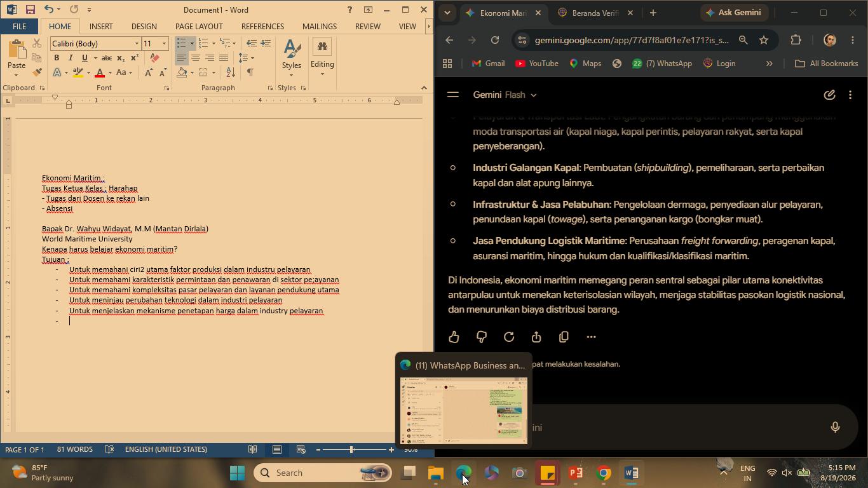
Task: Open the font size 11 dropdown
Action: pyautogui.click(x=164, y=43)
